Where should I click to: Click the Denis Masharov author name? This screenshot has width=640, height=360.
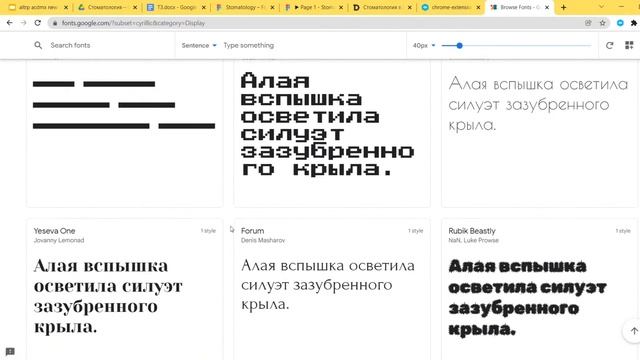pos(263,240)
